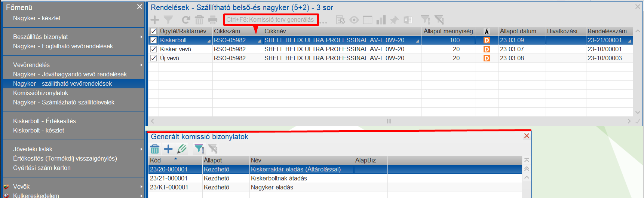Click the D status icon in Új vevő row
The width and height of the screenshot is (644, 198).
click(x=487, y=58)
